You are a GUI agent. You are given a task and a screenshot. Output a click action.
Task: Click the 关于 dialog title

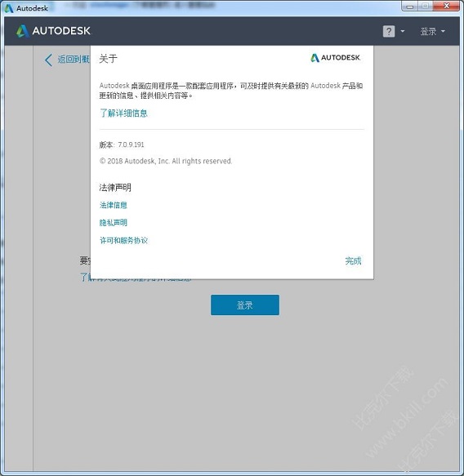pos(108,59)
